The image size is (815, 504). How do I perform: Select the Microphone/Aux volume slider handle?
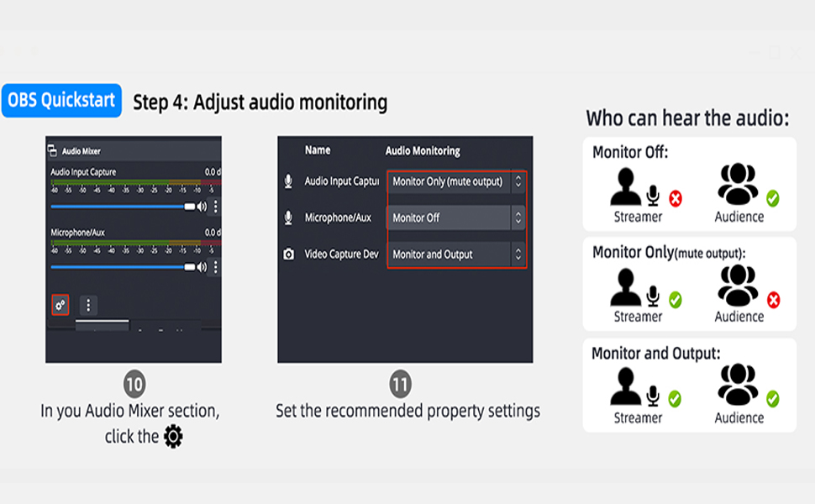(x=190, y=267)
